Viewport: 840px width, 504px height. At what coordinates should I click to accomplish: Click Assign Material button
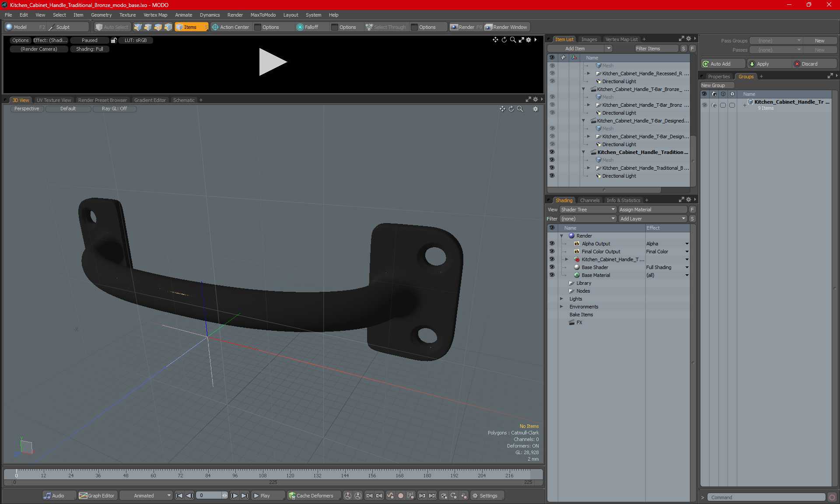coord(653,210)
